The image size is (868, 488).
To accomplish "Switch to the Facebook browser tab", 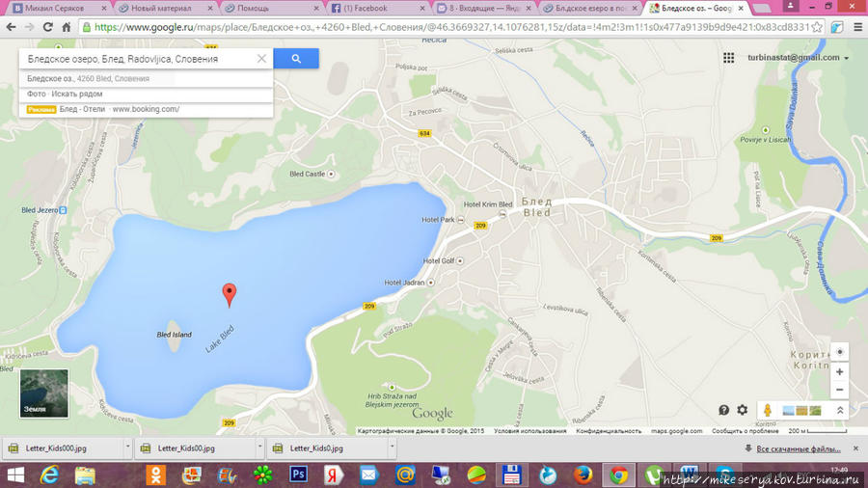I will (x=371, y=8).
